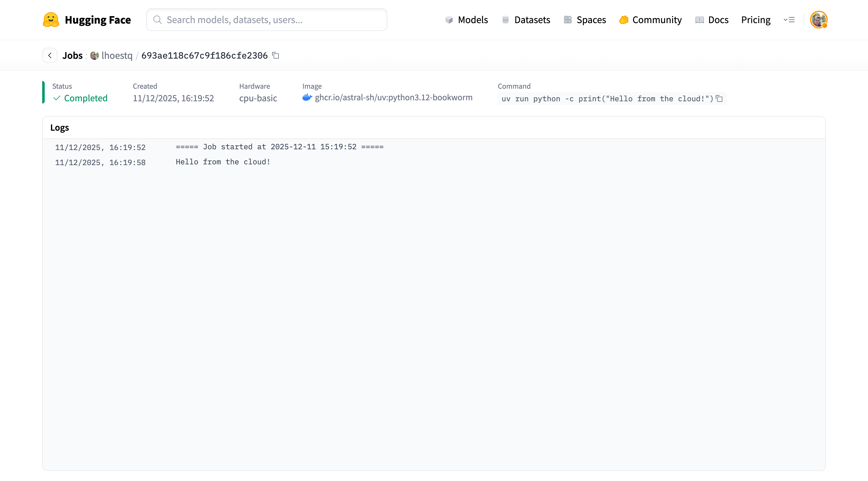Go to the Pricing page

coord(755,20)
